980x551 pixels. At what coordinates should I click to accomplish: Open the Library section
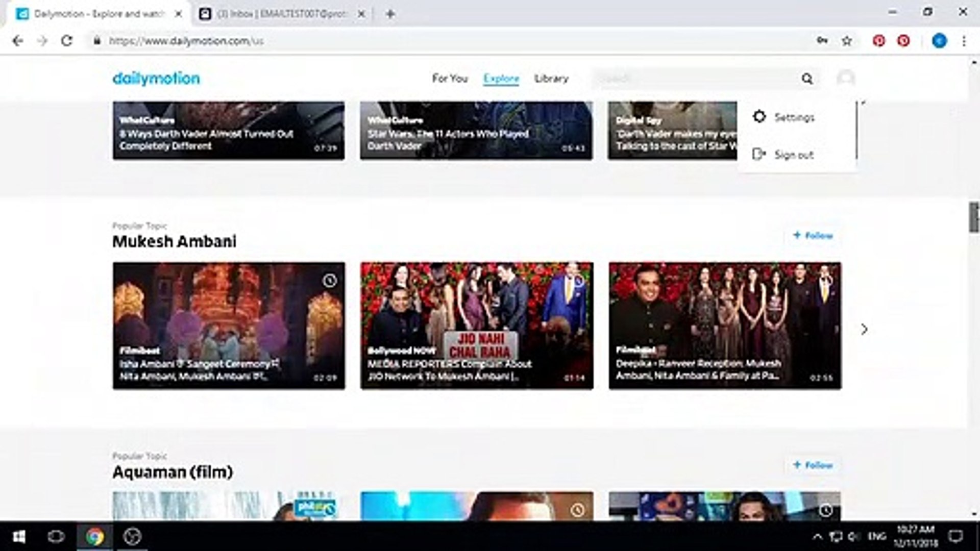point(551,79)
